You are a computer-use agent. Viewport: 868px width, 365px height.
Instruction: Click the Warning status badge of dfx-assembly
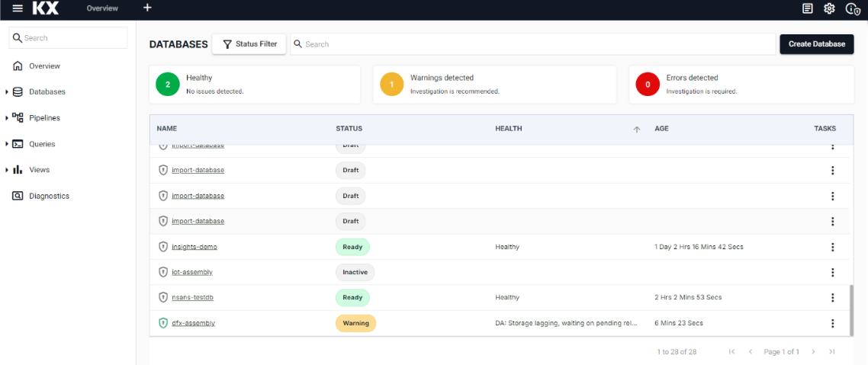click(355, 323)
